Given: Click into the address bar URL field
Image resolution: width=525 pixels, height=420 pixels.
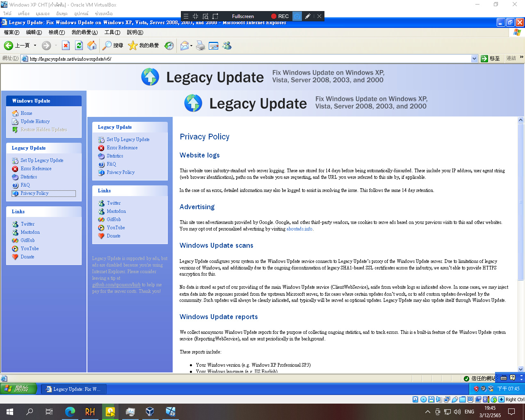Looking at the screenshot, I should [250, 59].
